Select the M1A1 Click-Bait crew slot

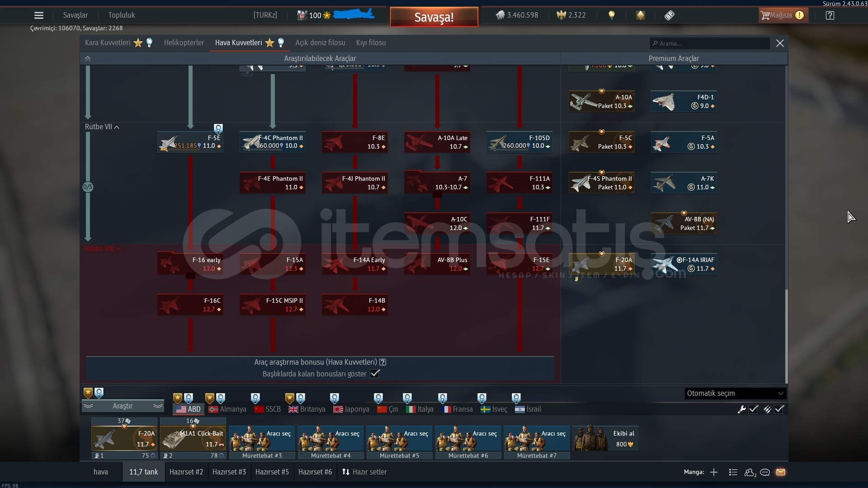coord(193,438)
